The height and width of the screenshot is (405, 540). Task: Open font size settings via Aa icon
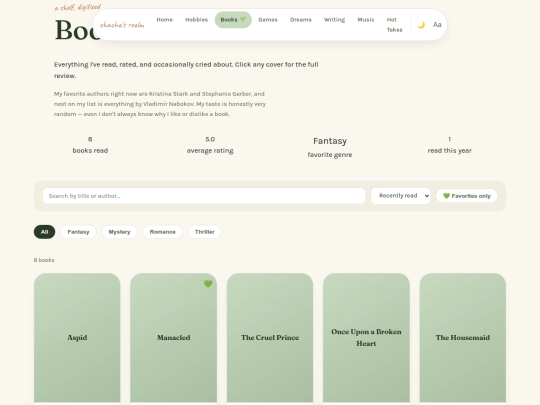click(x=437, y=25)
